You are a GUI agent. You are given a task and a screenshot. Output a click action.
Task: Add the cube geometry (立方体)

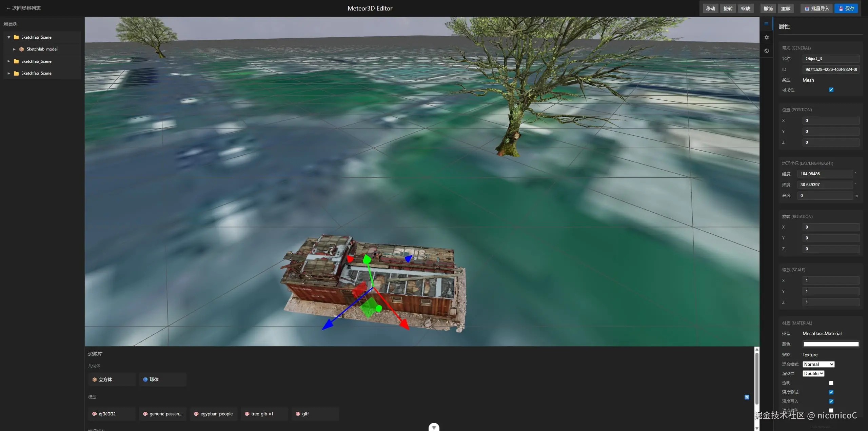tap(112, 379)
